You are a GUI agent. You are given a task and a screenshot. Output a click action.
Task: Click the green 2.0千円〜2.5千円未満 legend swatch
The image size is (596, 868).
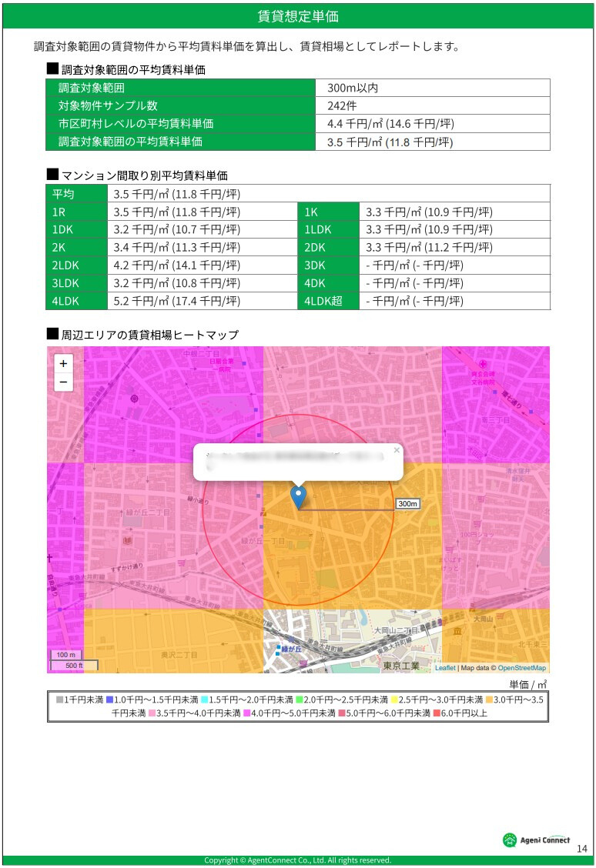click(299, 700)
